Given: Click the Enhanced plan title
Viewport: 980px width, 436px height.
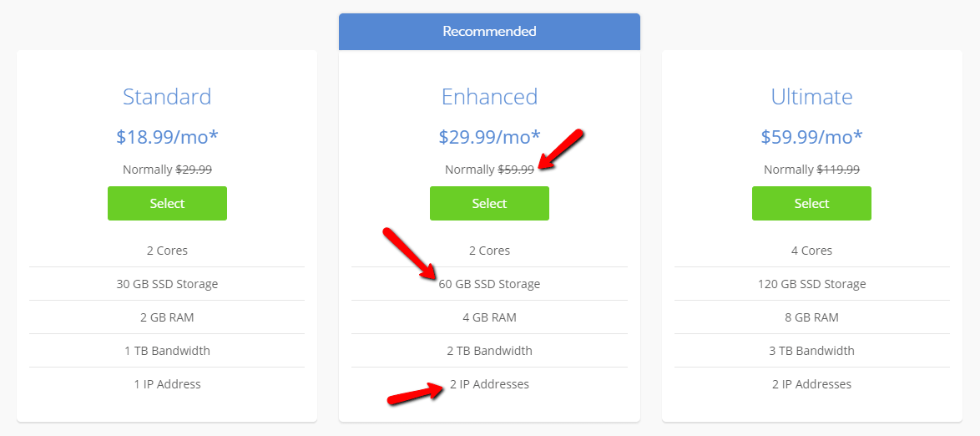Looking at the screenshot, I should tap(489, 97).
